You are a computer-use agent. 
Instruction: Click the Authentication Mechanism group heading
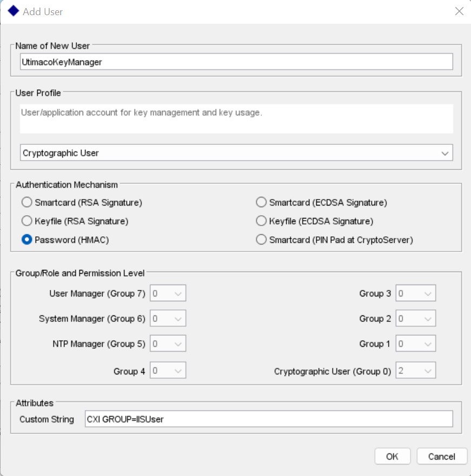(67, 184)
